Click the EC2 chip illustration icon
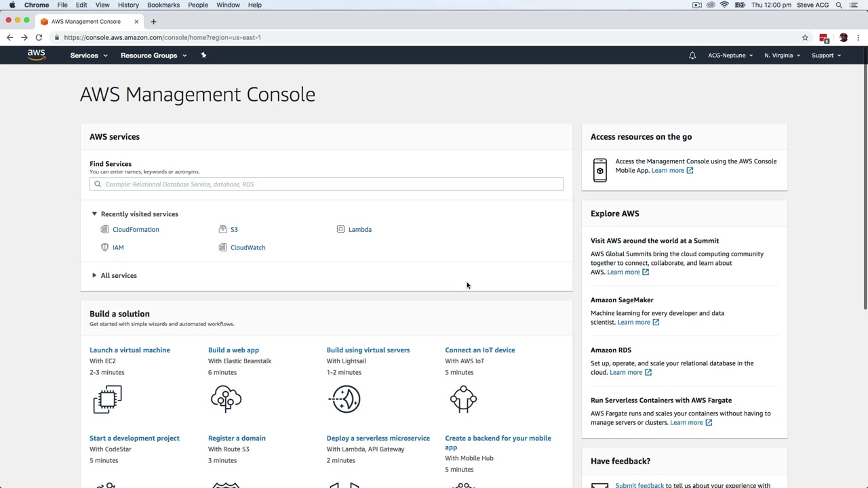 (107, 399)
